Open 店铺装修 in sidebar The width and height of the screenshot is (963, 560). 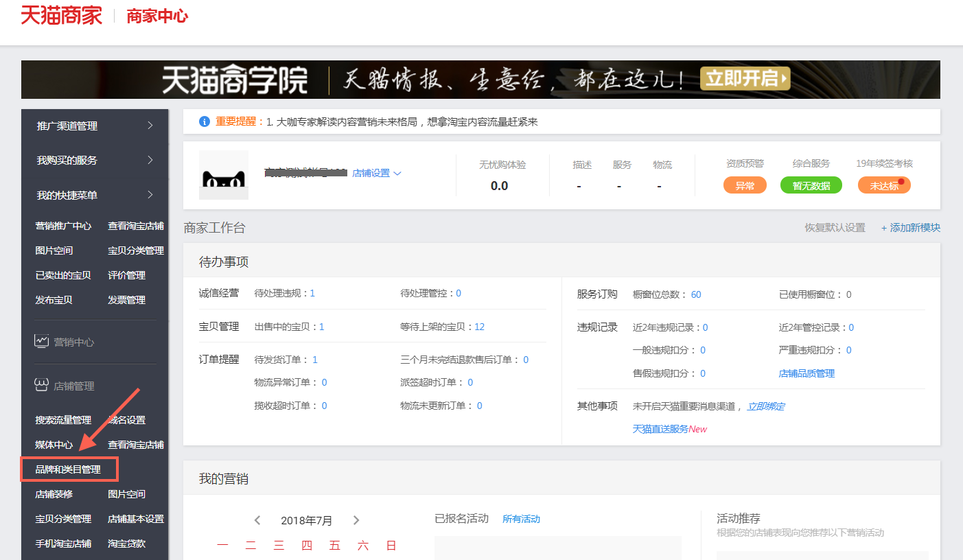[x=54, y=494]
